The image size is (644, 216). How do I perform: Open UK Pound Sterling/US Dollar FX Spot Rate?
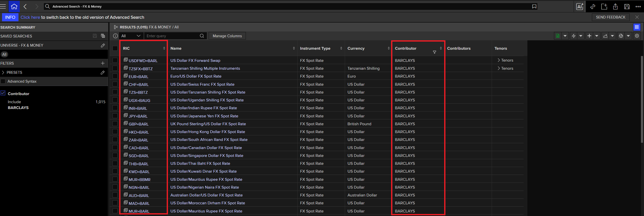point(208,124)
